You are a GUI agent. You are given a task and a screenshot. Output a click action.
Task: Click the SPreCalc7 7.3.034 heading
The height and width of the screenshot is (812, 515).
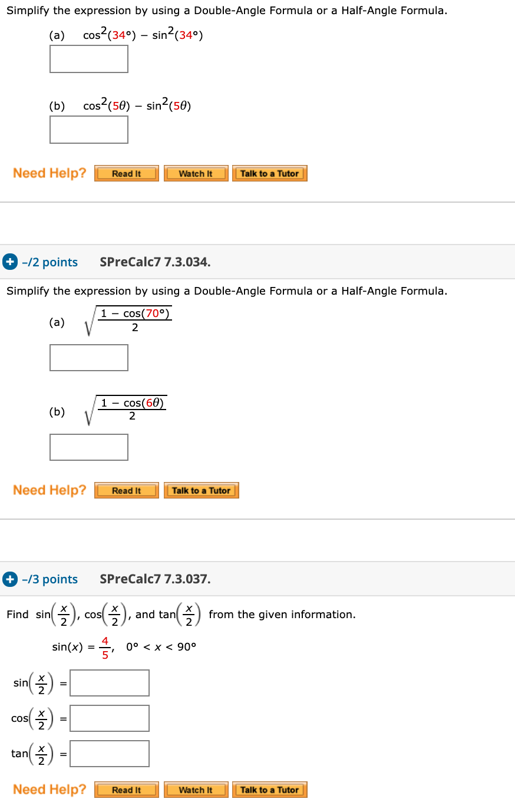pyautogui.click(x=155, y=262)
